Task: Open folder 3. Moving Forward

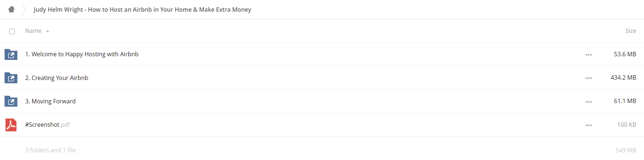Action: point(50,101)
